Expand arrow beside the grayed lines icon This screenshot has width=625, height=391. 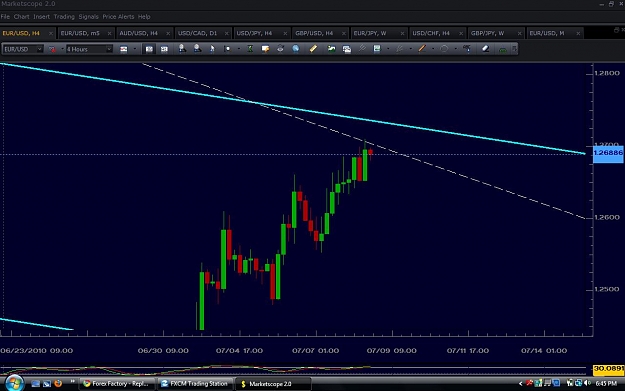[x=411, y=49]
